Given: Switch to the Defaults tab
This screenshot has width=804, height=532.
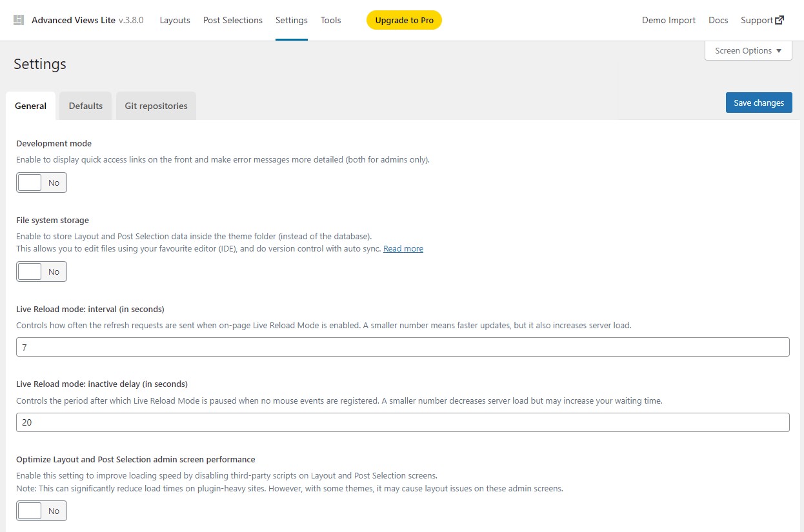Looking at the screenshot, I should point(85,105).
